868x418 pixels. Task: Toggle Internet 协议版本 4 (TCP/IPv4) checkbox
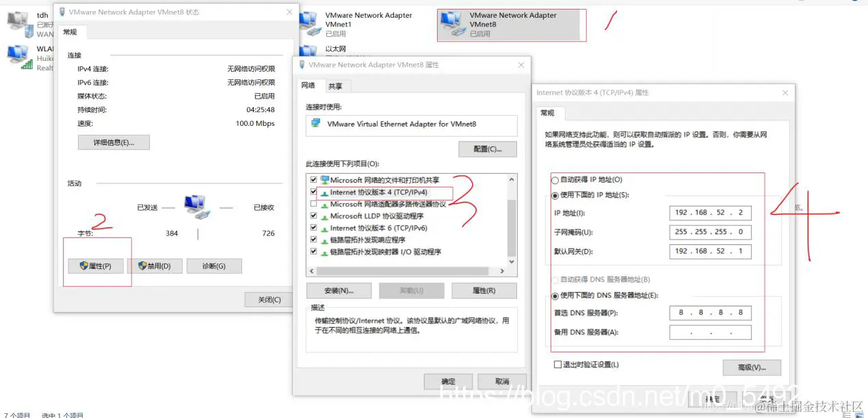tap(314, 192)
